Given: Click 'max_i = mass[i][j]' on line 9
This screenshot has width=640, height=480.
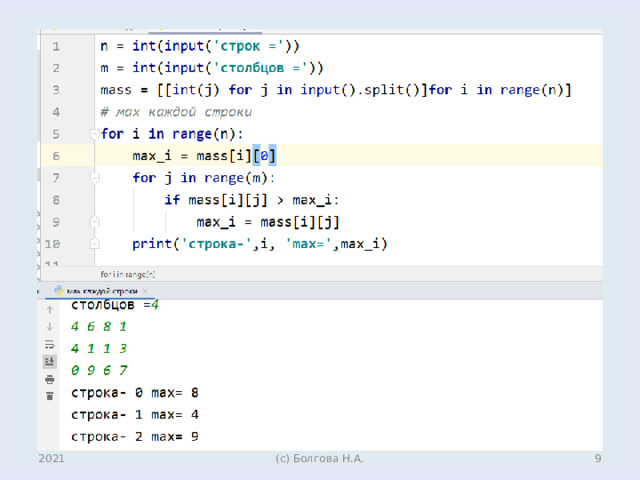Looking at the screenshot, I should point(268,222).
